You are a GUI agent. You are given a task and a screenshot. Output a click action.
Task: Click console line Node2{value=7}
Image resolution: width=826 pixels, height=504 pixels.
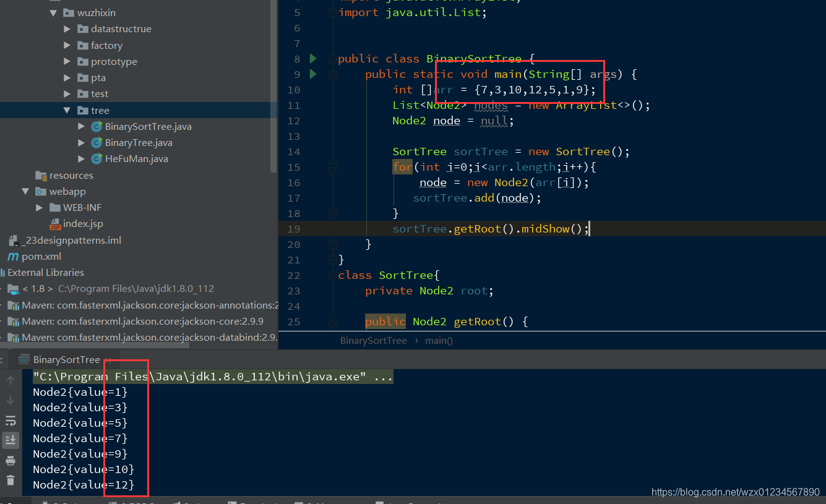click(80, 438)
